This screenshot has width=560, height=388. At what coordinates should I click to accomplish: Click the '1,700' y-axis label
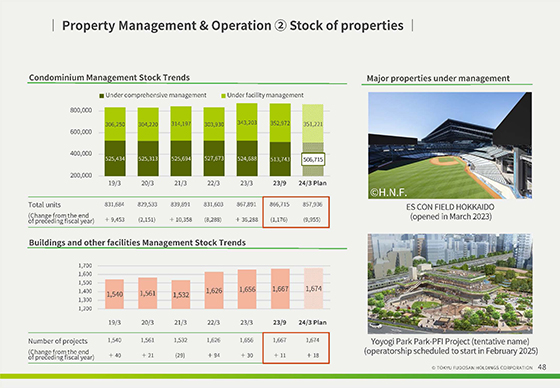(x=85, y=265)
